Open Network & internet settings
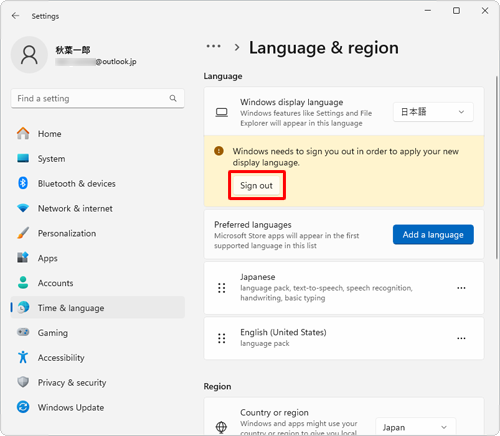 click(x=98, y=208)
